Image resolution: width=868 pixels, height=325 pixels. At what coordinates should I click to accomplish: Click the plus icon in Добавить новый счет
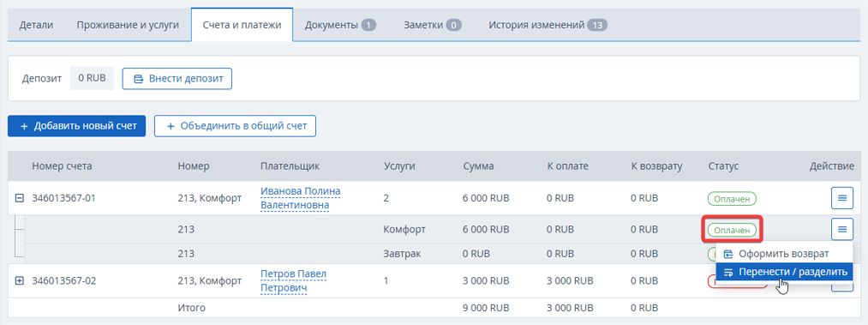pyautogui.click(x=24, y=126)
